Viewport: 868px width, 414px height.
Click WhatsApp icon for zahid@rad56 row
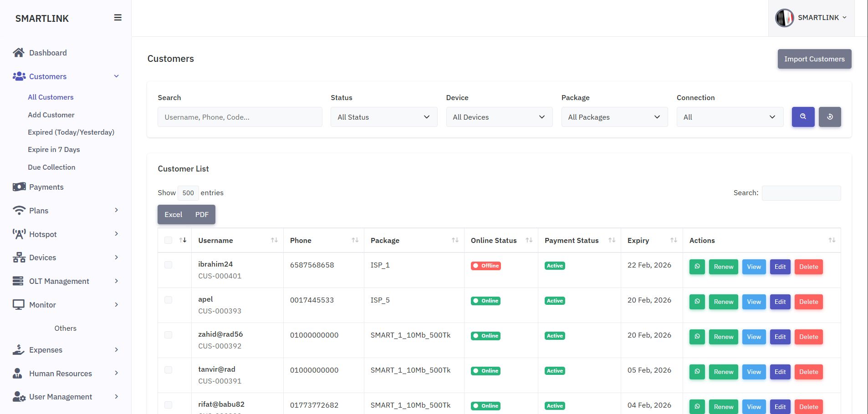click(697, 337)
